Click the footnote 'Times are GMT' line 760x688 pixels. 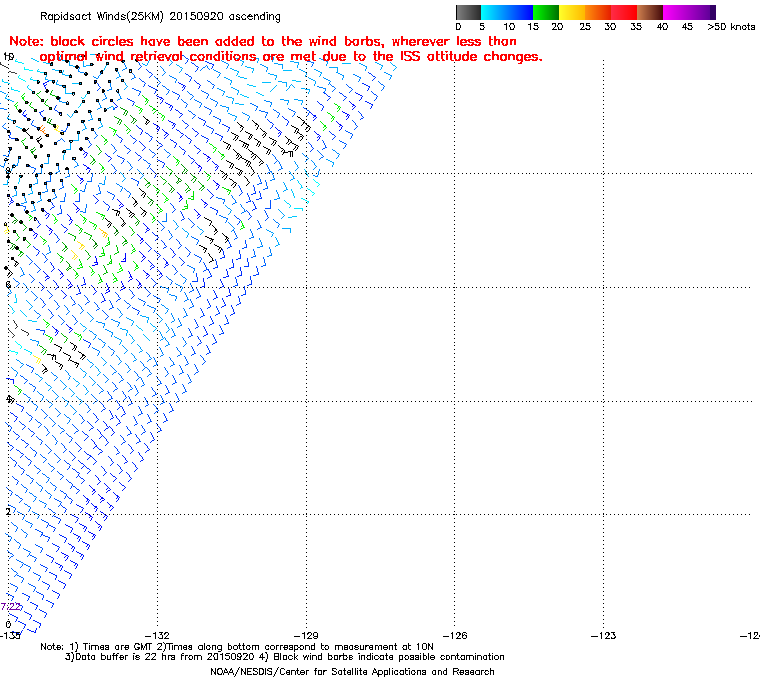(237, 647)
